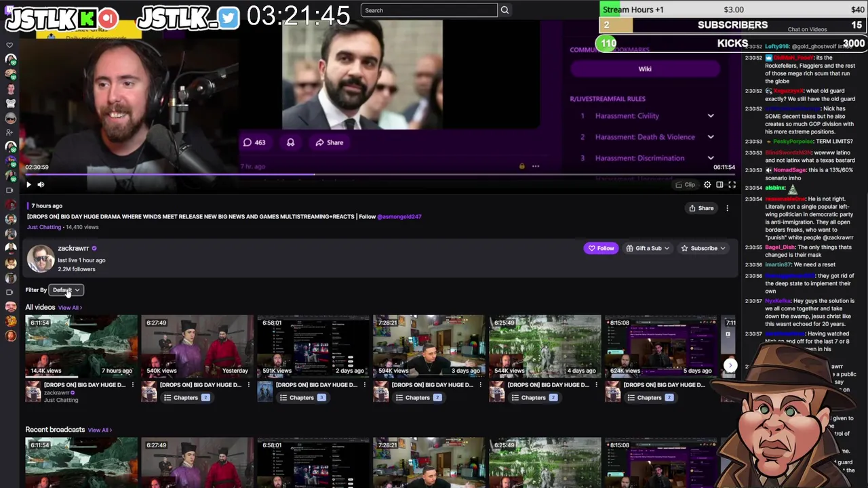Click View All next to Recent broadcasts
This screenshot has height=488, width=868.
(99, 430)
